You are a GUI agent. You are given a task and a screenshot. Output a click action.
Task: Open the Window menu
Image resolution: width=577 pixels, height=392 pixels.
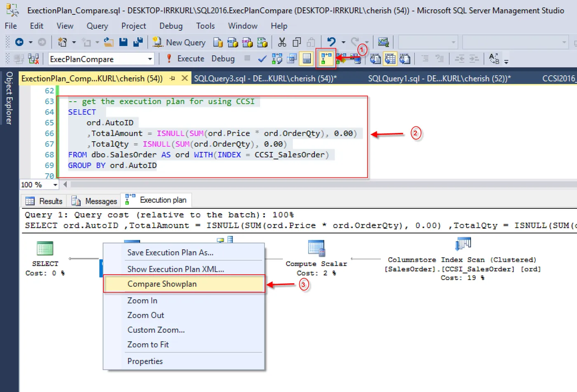(x=243, y=26)
